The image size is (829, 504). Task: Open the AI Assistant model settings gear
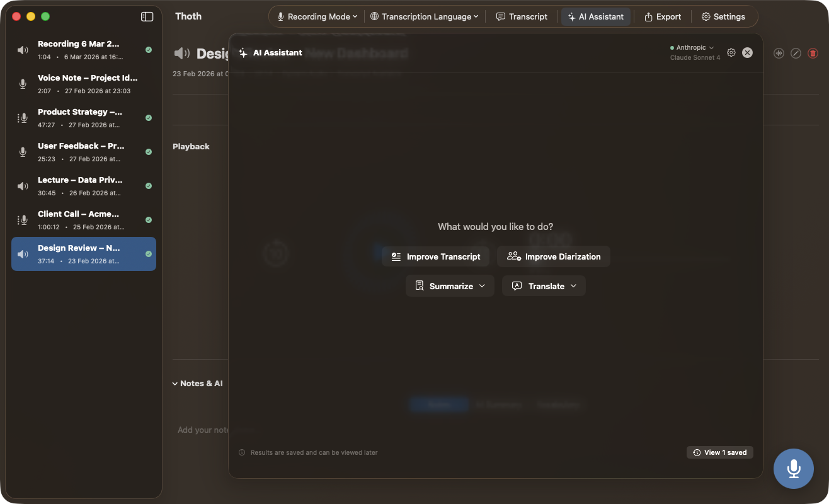(x=731, y=53)
